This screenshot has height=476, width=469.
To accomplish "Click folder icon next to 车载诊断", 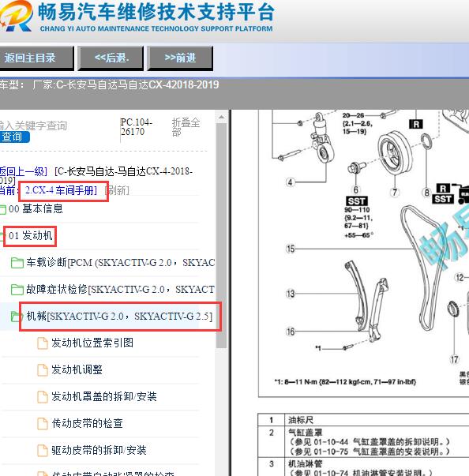I will click(17, 263).
